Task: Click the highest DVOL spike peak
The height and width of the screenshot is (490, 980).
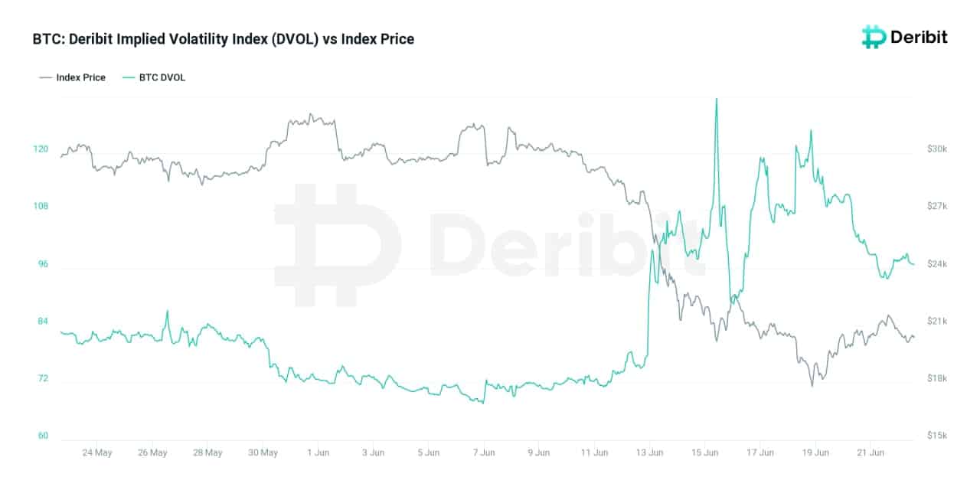Action: pyautogui.click(x=716, y=100)
